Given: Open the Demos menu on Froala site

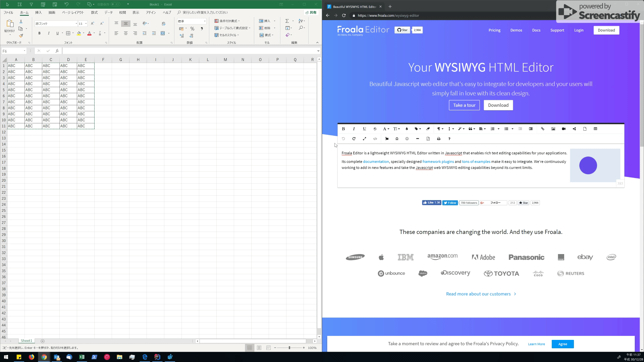Looking at the screenshot, I should pyautogui.click(x=516, y=30).
